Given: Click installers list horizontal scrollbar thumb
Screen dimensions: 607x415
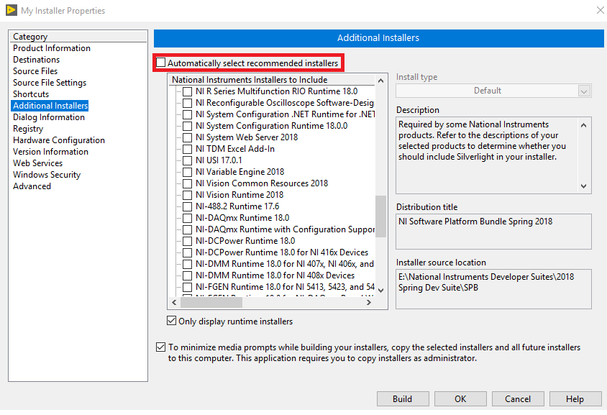Looking at the screenshot, I should click(x=211, y=302).
